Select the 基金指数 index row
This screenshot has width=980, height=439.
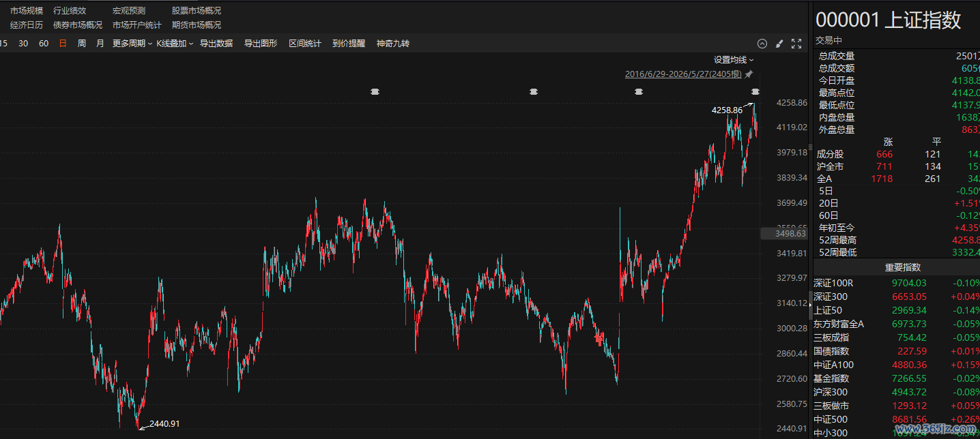897,378
